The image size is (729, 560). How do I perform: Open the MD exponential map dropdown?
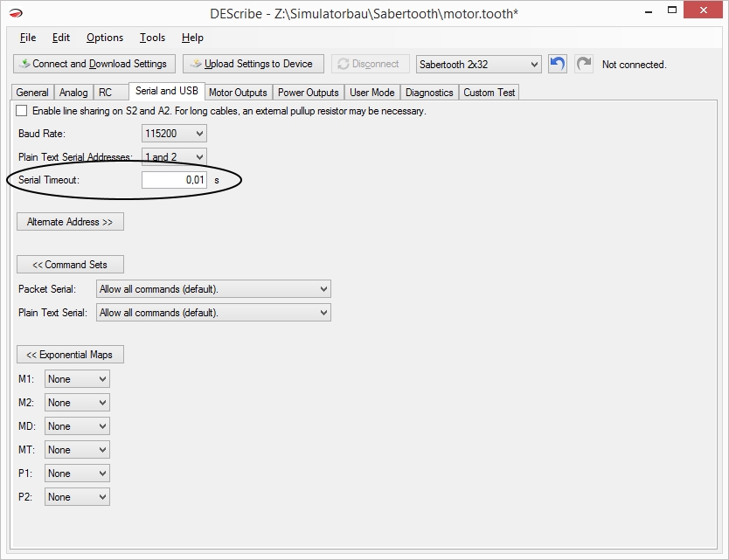(77, 426)
